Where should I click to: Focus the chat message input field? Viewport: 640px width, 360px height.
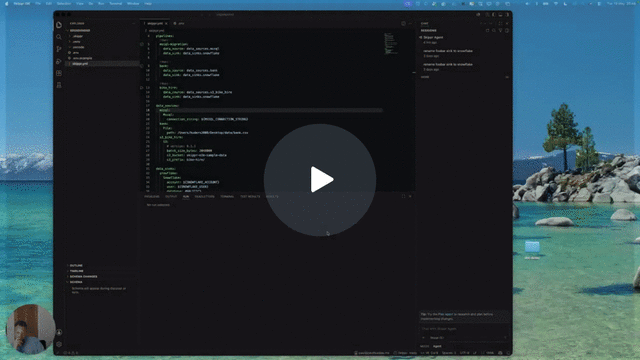[463, 329]
